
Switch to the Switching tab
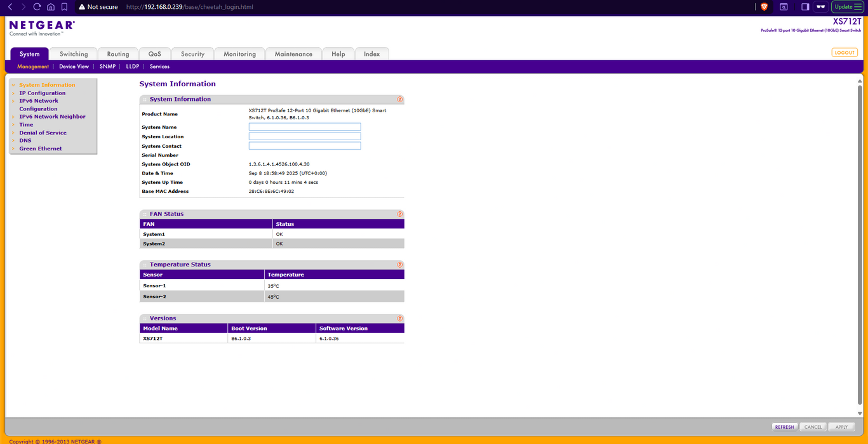tap(74, 54)
